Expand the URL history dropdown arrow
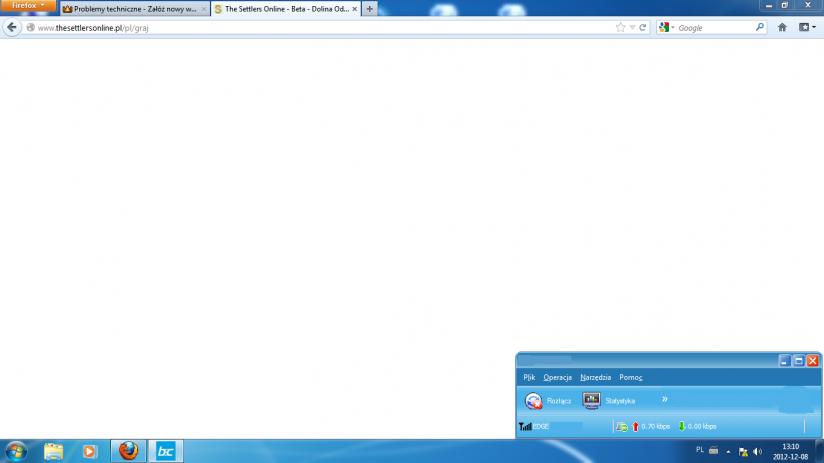Viewport: 824px width, 463px height. pos(632,27)
